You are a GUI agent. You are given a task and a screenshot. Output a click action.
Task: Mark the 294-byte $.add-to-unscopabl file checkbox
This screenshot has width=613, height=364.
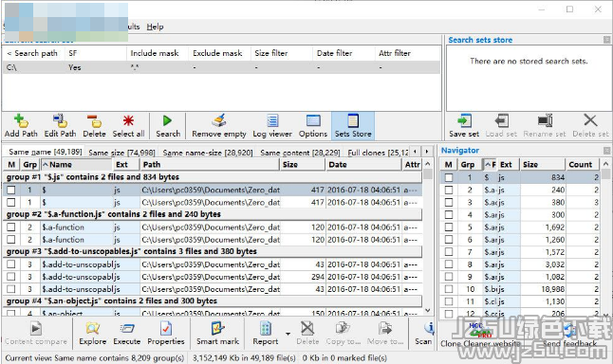coord(11,277)
